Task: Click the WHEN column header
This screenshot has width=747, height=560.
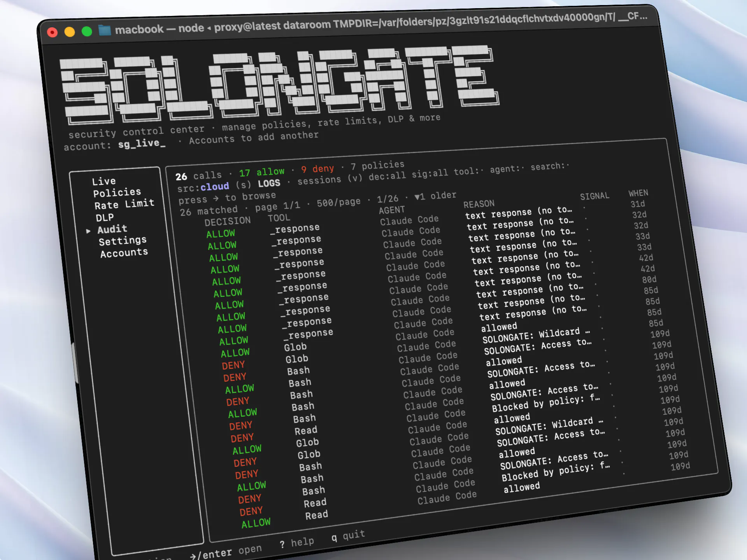Action: [x=638, y=193]
